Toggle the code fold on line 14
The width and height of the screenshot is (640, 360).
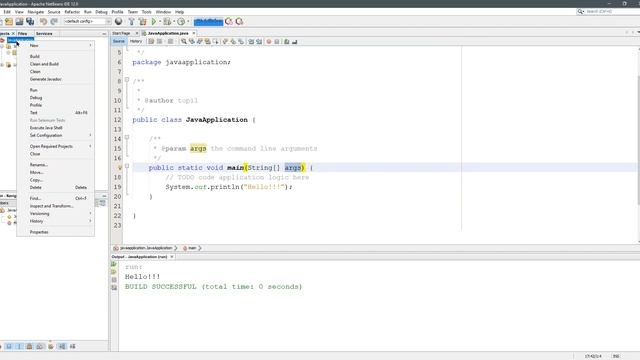(127, 138)
